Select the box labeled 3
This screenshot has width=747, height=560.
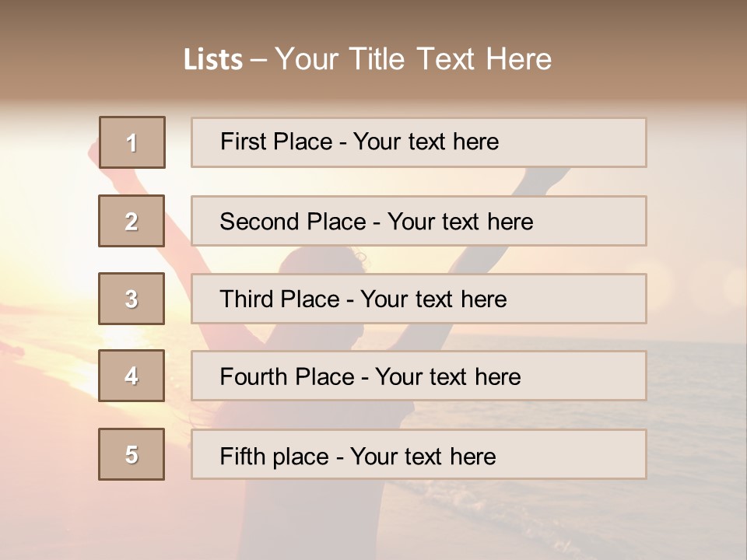[x=132, y=299]
